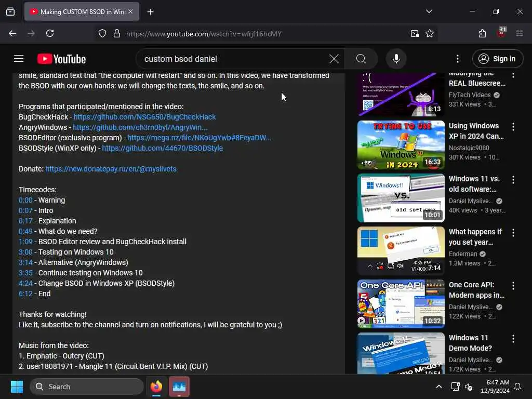Jump to 3:14 Alternative AngryWindows
The height and width of the screenshot is (399, 532).
click(25, 262)
